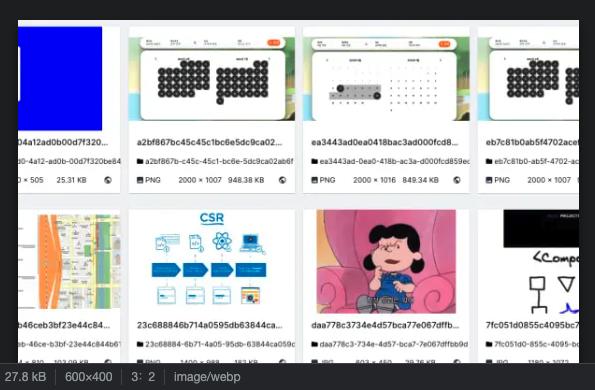Click 600×400 in the status bar
The height and width of the screenshot is (390, 595).
tap(88, 377)
